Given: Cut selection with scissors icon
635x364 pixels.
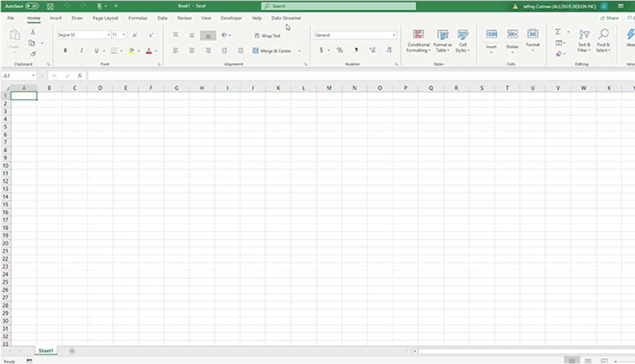Looking at the screenshot, I should click(33, 32).
